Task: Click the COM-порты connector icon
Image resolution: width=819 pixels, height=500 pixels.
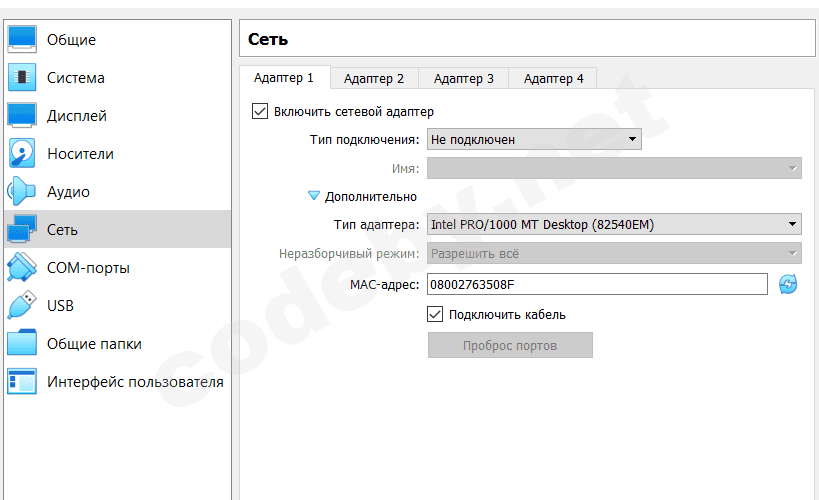Action: click(x=22, y=267)
